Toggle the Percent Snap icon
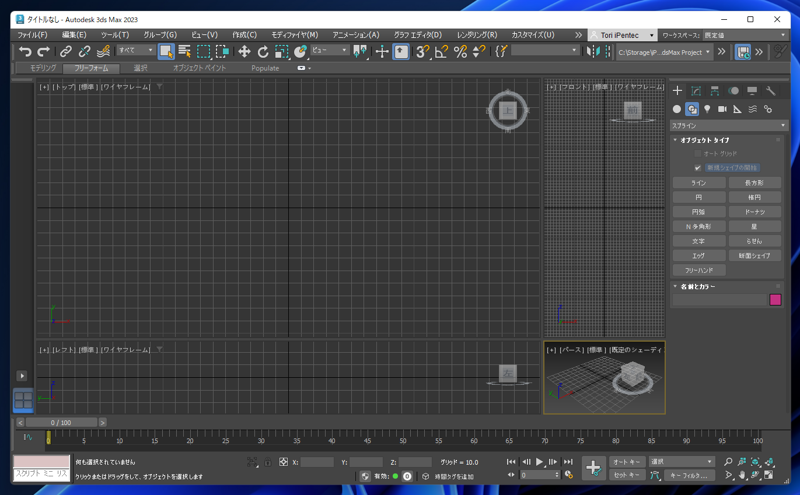Viewport: 800px width, 495px height. point(460,52)
